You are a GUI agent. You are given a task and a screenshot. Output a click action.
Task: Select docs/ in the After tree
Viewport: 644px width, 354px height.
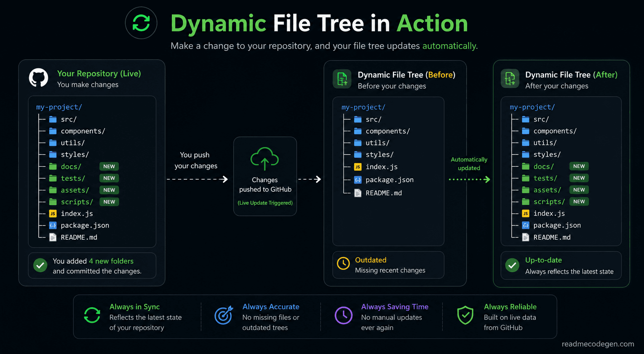(x=543, y=167)
